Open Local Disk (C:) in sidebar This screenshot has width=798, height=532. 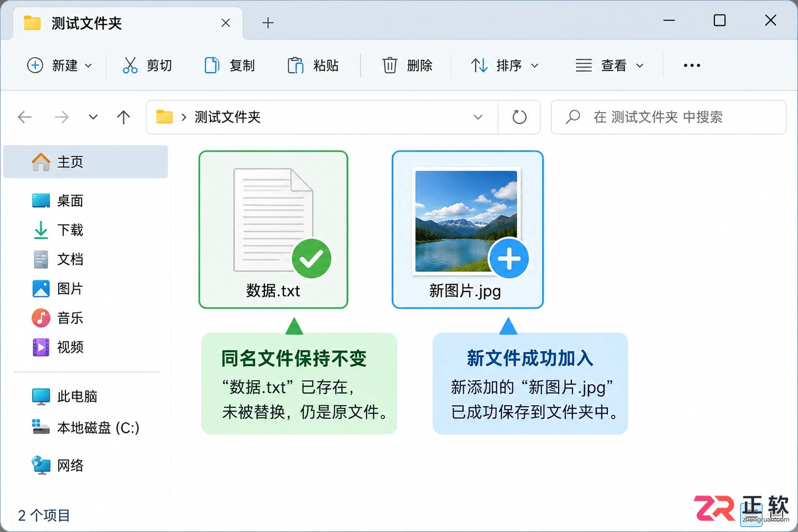point(86,428)
